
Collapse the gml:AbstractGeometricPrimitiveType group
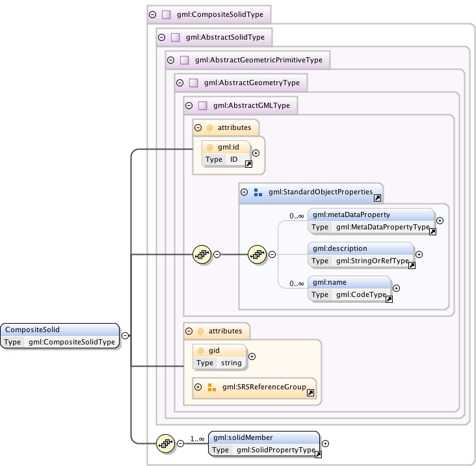pyautogui.click(x=171, y=60)
